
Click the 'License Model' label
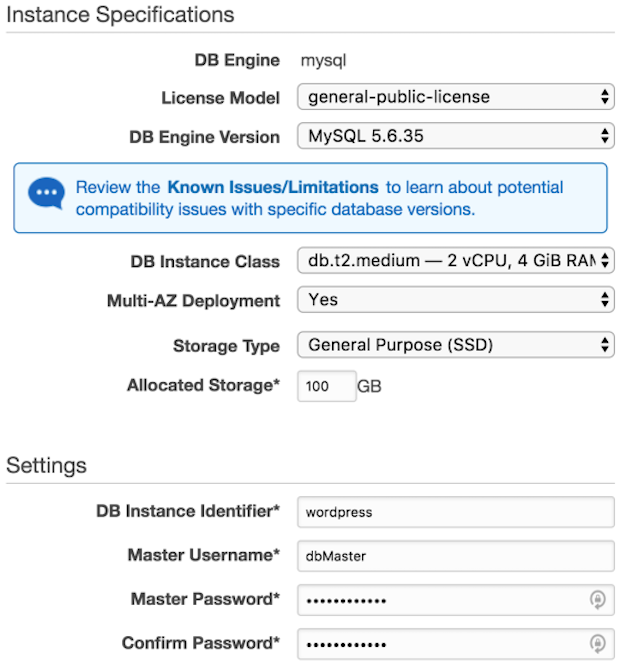(220, 98)
